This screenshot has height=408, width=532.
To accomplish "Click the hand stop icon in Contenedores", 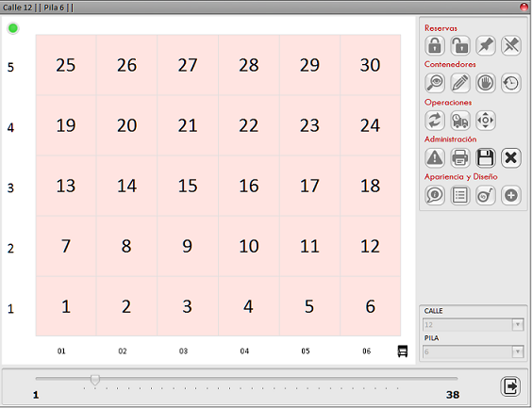I will coord(486,83).
